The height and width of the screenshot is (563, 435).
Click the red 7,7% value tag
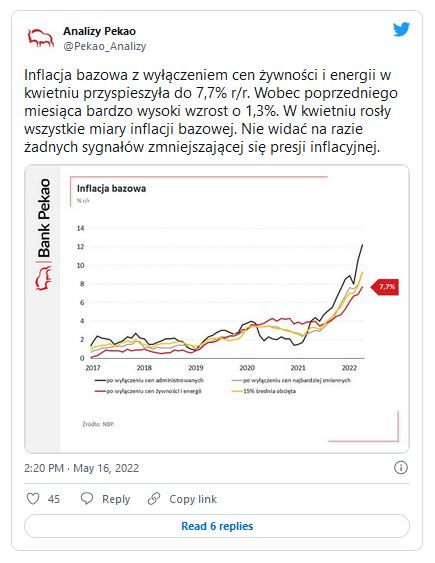click(x=384, y=287)
